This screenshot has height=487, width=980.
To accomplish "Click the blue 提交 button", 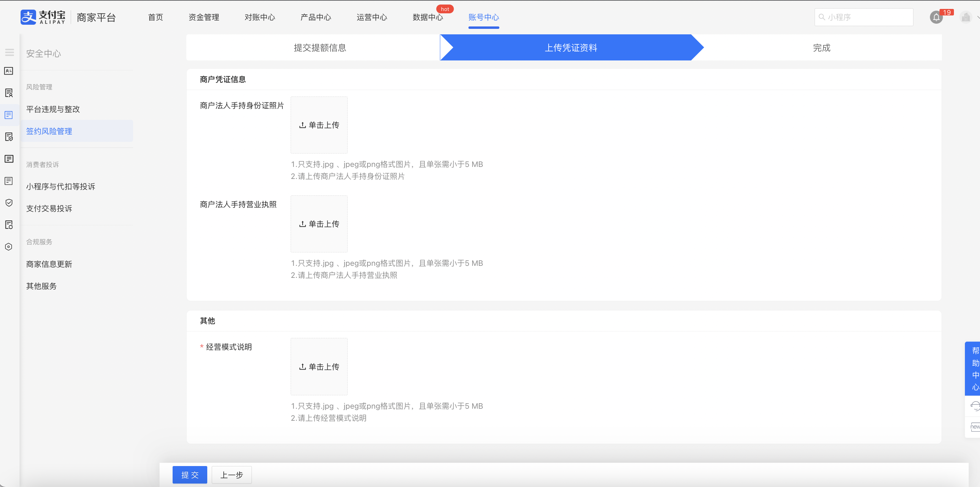I will pos(190,475).
